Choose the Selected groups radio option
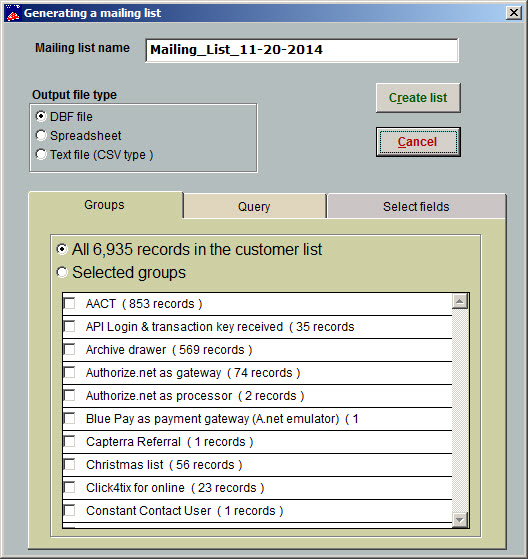Viewport: 528px width, 559px height. (x=62, y=272)
